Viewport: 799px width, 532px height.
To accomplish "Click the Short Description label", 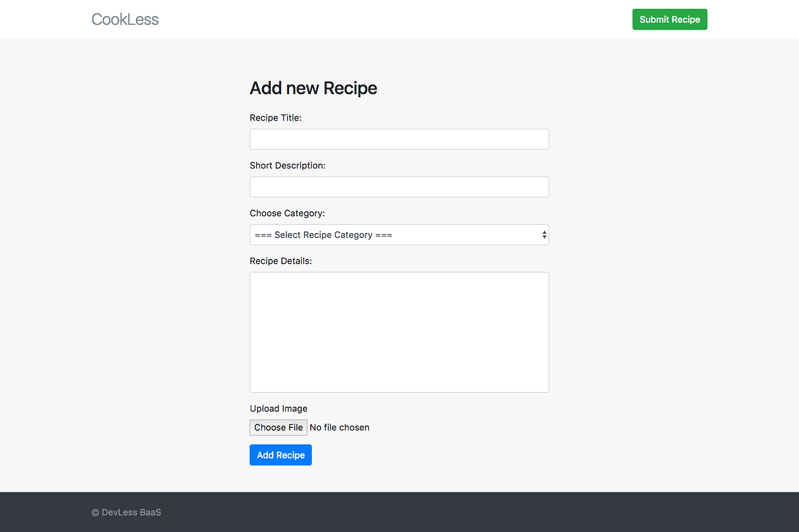I will coord(287,165).
